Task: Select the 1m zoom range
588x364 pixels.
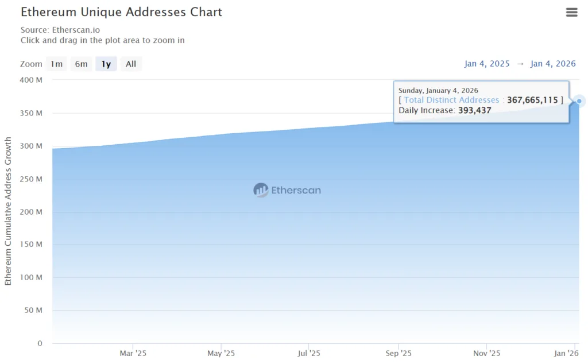Action: click(x=56, y=64)
